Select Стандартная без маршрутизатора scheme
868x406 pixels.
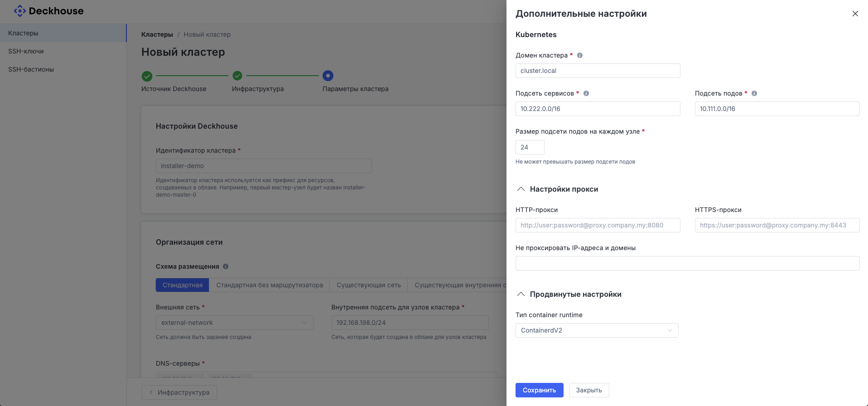click(270, 285)
